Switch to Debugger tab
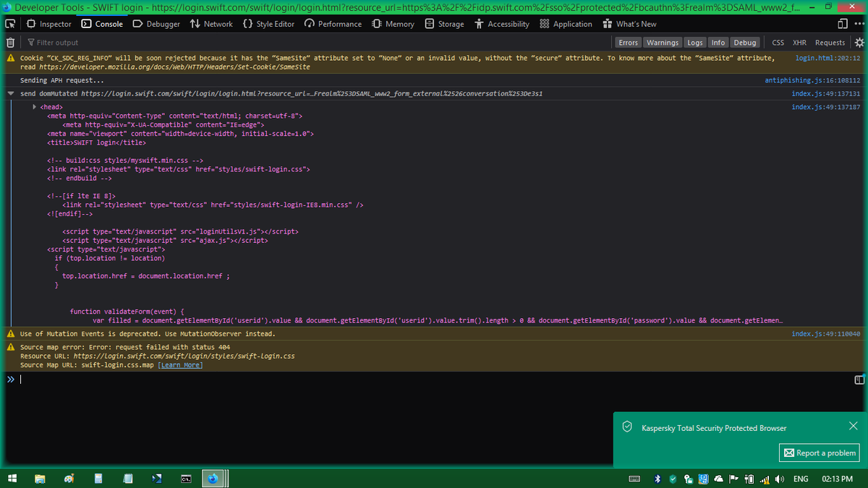The image size is (868, 488). coord(157,24)
